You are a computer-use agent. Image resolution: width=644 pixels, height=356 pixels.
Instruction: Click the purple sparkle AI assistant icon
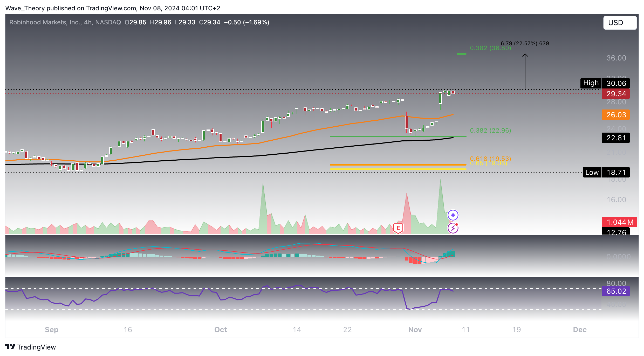coord(453,215)
